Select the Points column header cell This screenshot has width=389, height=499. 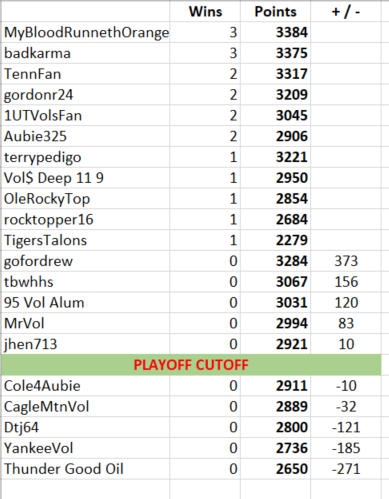pos(275,12)
